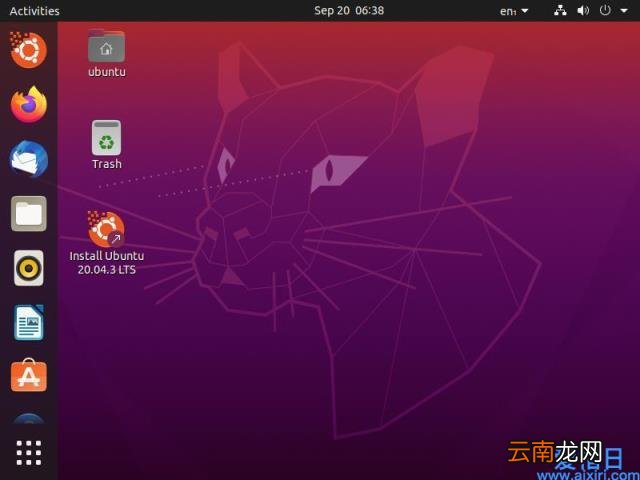640x480 pixels.
Task: Open Ubuntu Software store
Action: (x=29, y=376)
